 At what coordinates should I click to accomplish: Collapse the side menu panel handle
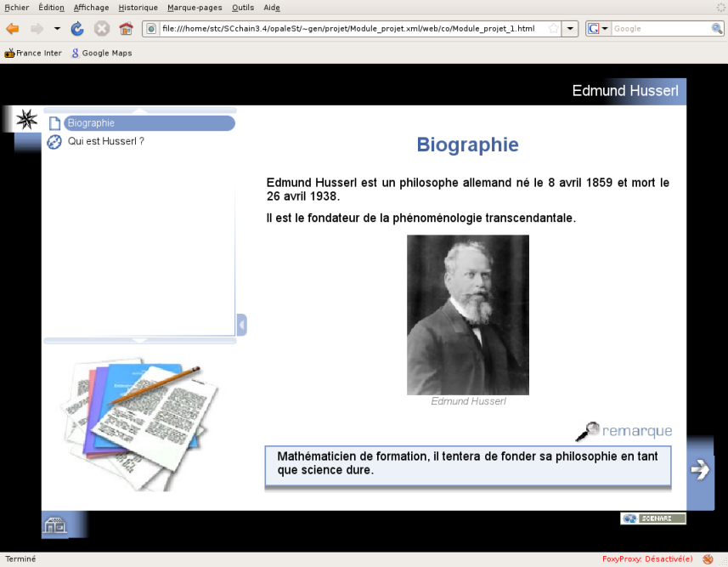tap(241, 325)
